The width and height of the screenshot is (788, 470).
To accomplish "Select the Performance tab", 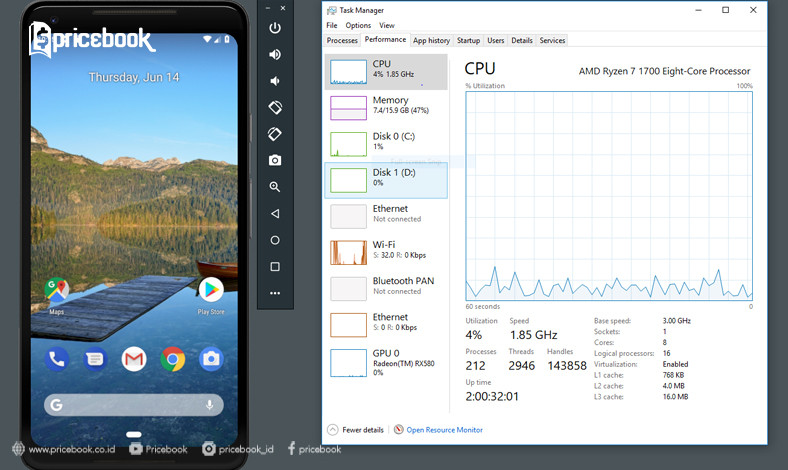I will 385,40.
